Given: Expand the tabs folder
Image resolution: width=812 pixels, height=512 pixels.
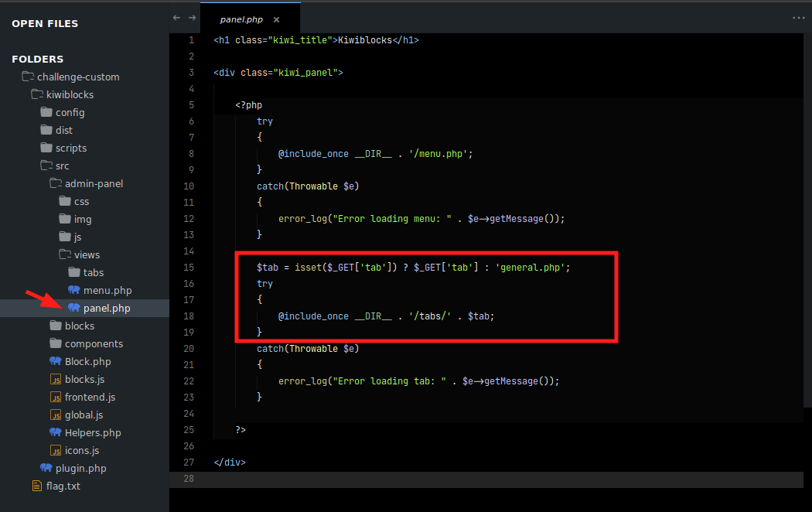Looking at the screenshot, I should coord(86,272).
